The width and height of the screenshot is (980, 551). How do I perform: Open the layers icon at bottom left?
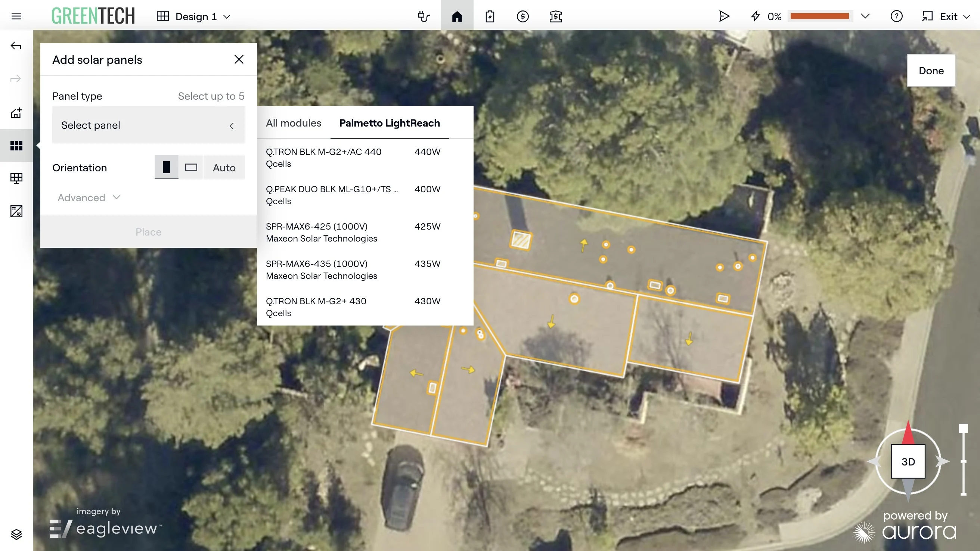[x=16, y=534]
